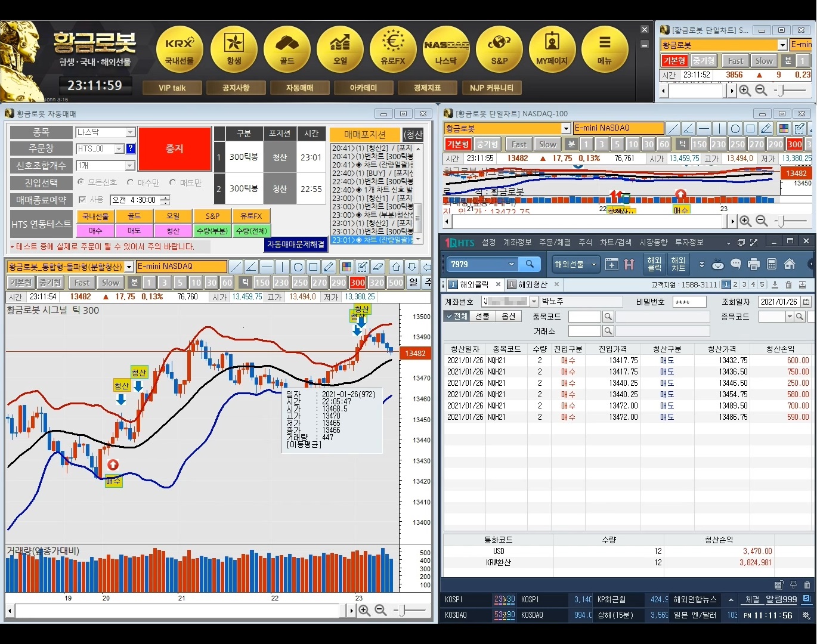Open 계좌정보 menu
The width and height of the screenshot is (817, 644).
(517, 242)
